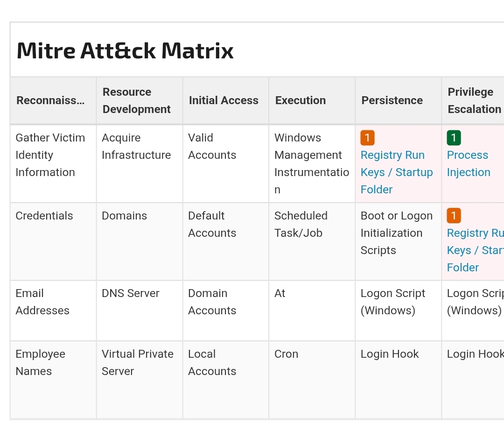Image resolution: width=504 pixels, height=439 pixels.
Task: Click Windows Management Instrumentation cell
Action: point(312,163)
